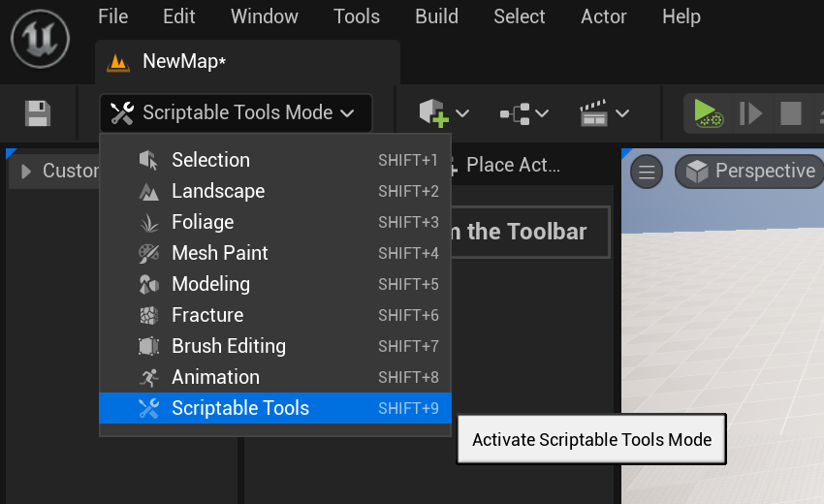This screenshot has width=824, height=504.
Task: Switch to Foliage mode
Action: 203,222
